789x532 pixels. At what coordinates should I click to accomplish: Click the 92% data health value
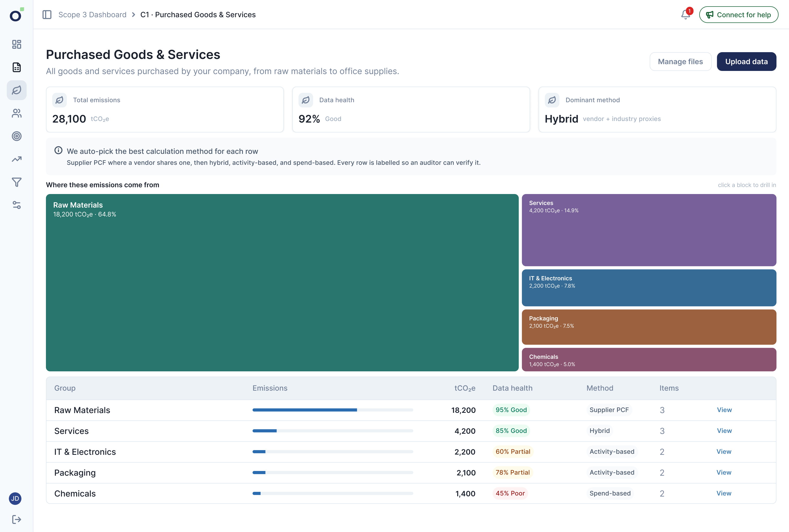coord(309,119)
